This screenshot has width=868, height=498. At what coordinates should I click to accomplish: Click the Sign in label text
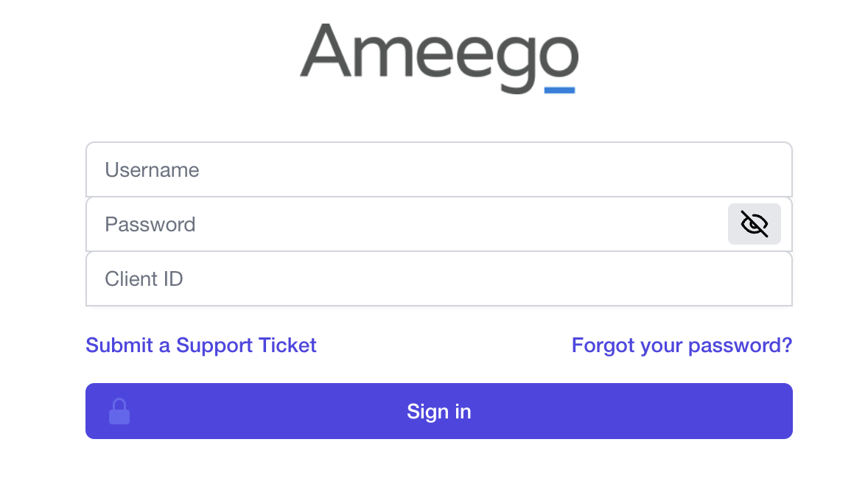[438, 411]
